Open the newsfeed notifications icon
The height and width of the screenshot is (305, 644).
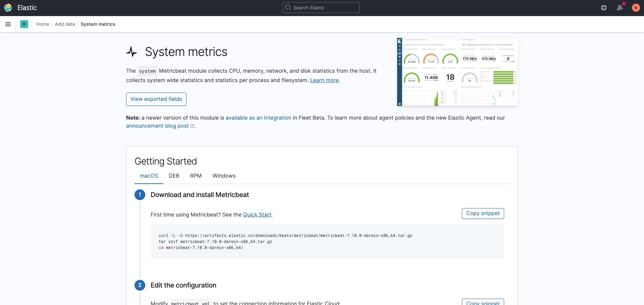(620, 8)
